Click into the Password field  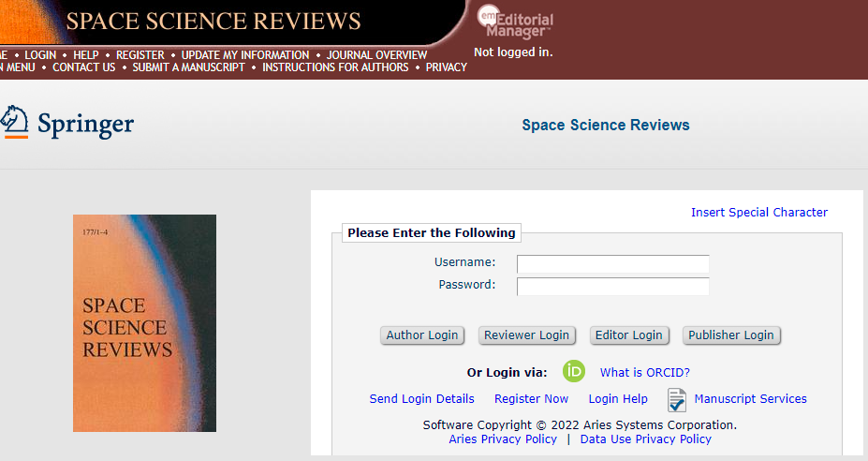pos(612,286)
